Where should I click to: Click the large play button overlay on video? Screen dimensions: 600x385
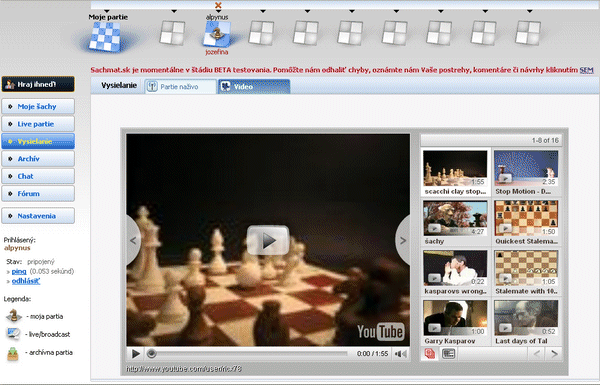pyautogui.click(x=268, y=240)
